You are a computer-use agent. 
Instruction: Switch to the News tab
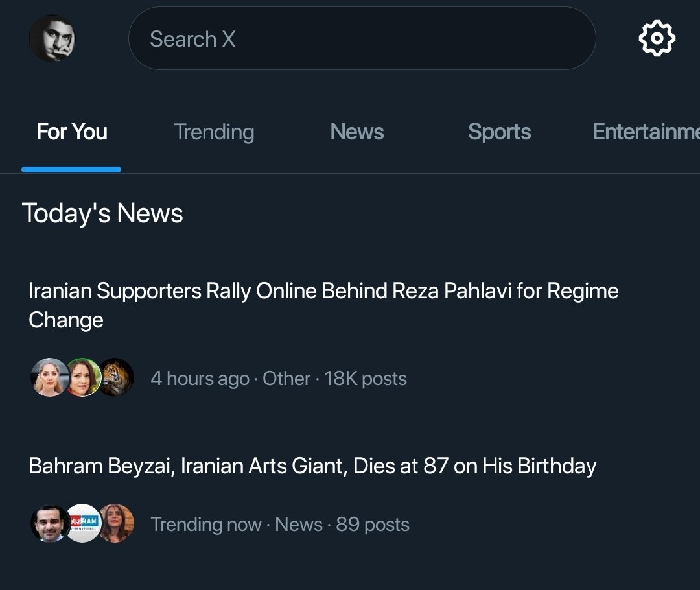pos(357,132)
